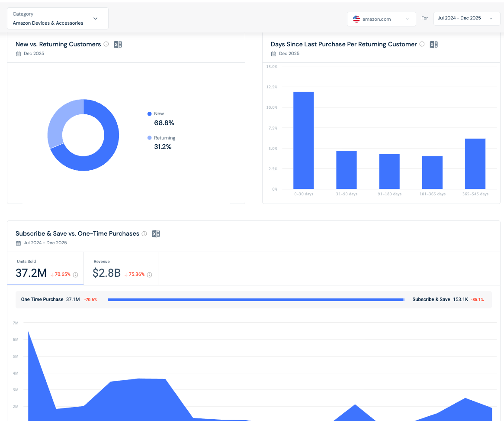Click the 0-30 days bar

[303, 140]
